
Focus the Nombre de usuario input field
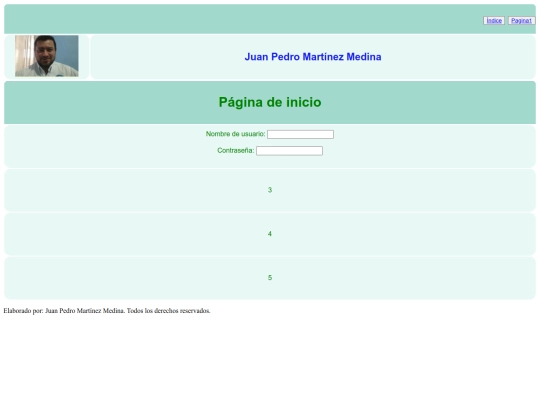pos(300,134)
